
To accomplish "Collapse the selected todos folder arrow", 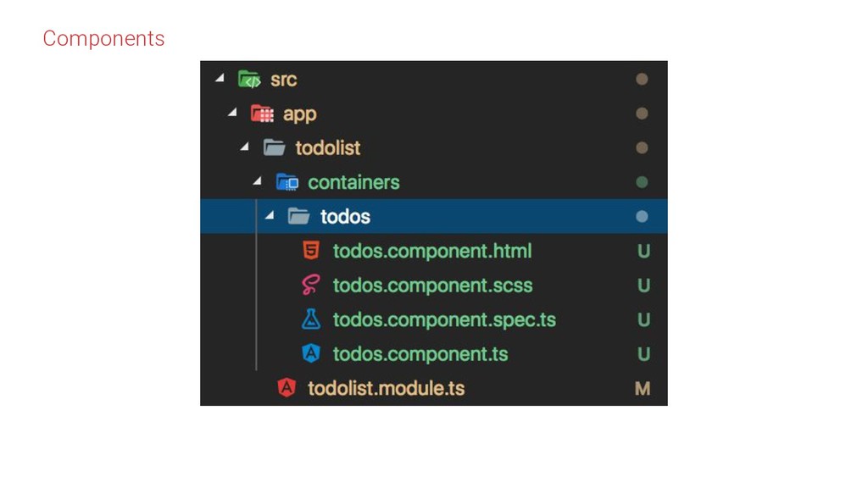I will click(x=270, y=216).
